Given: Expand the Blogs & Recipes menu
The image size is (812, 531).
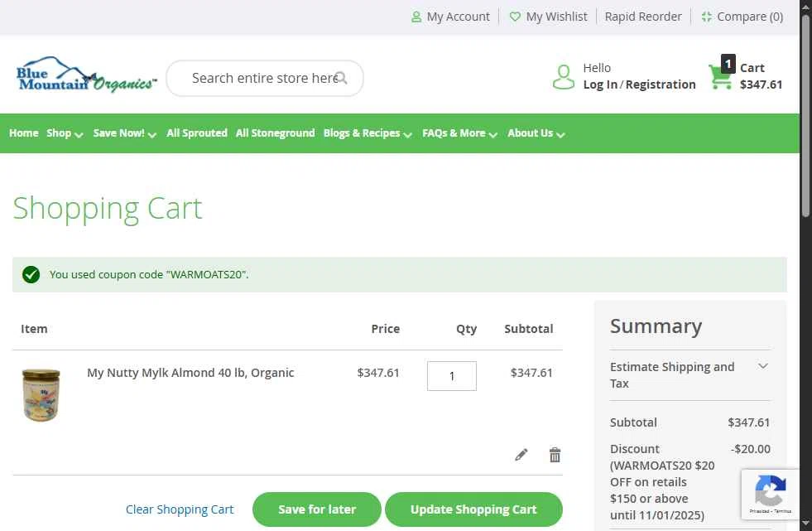Looking at the screenshot, I should click(368, 133).
